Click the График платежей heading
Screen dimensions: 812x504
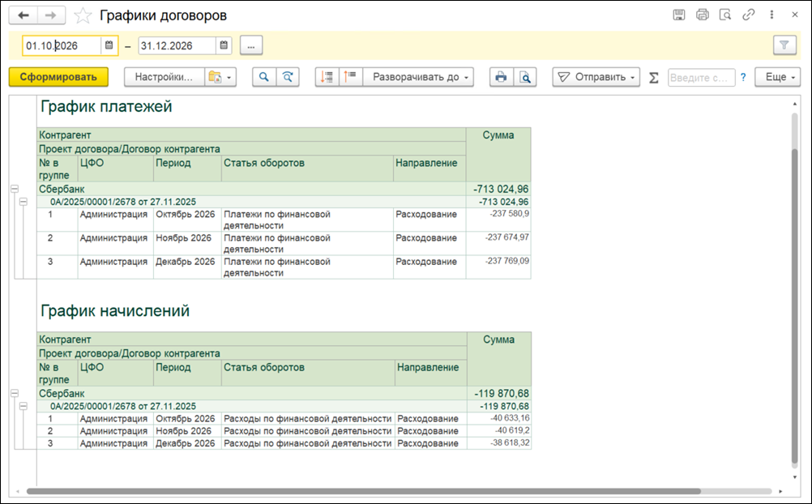(x=106, y=107)
